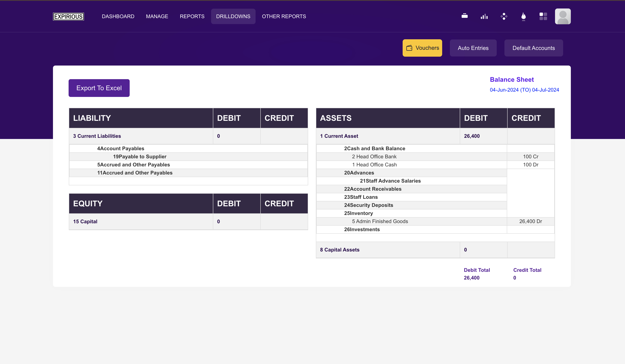Click the Credit Total label
625x364 pixels.
527,270
